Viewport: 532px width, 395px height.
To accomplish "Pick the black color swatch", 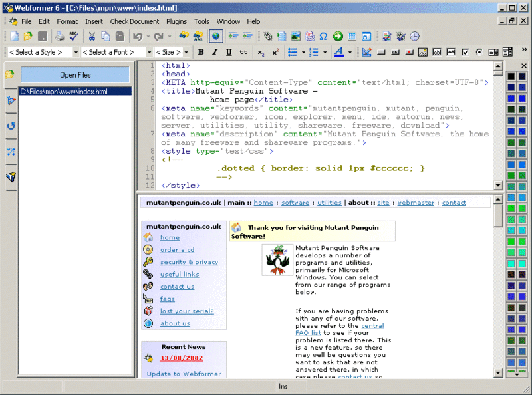I will (x=511, y=76).
